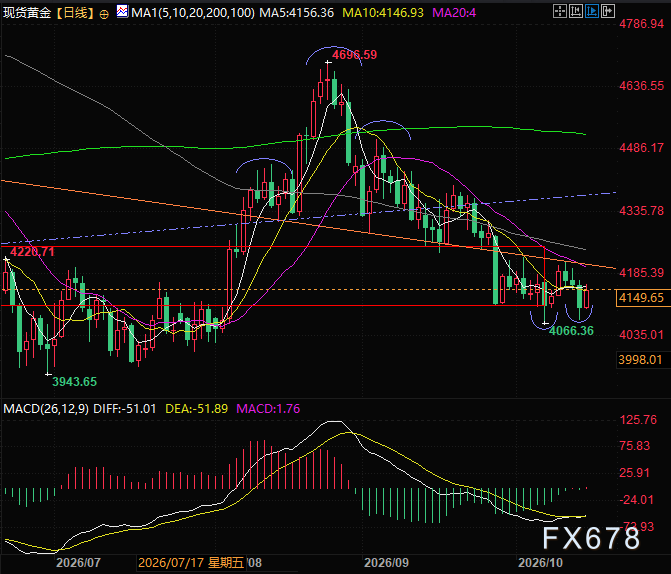Click the highlighted blue axis play icon
Viewport: 671px width, 574px height.
pyautogui.click(x=592, y=11)
